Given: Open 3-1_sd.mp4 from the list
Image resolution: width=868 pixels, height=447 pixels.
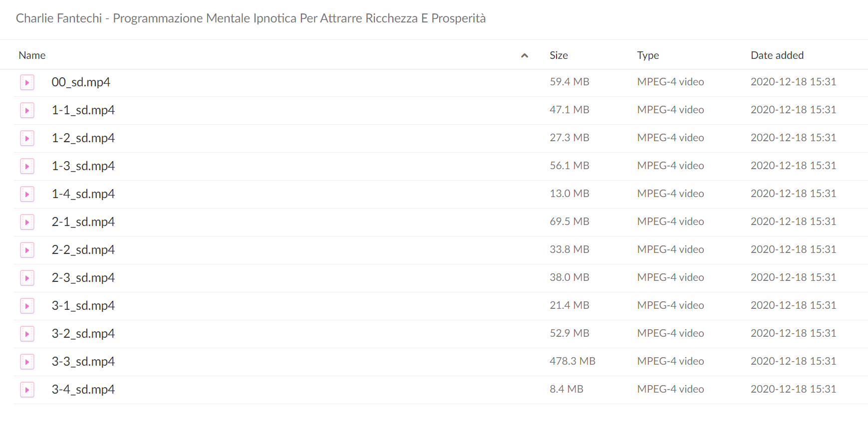Looking at the screenshot, I should 83,306.
